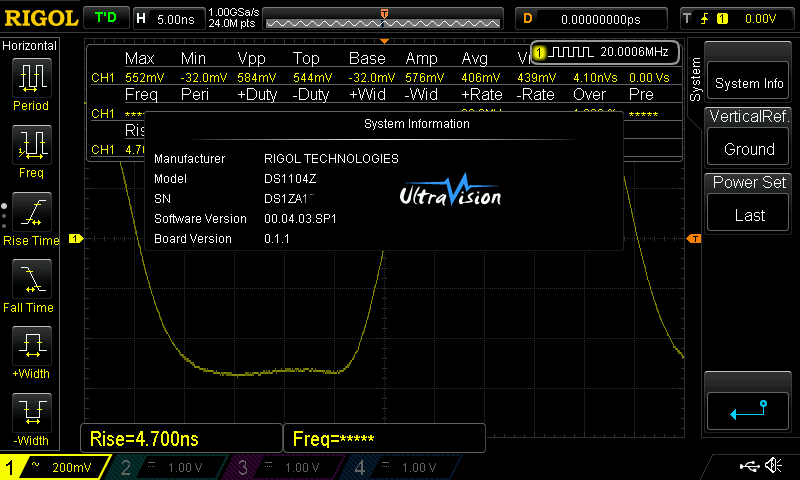This screenshot has height=480, width=800.
Task: Click the Horizontal menu header
Action: (x=30, y=46)
